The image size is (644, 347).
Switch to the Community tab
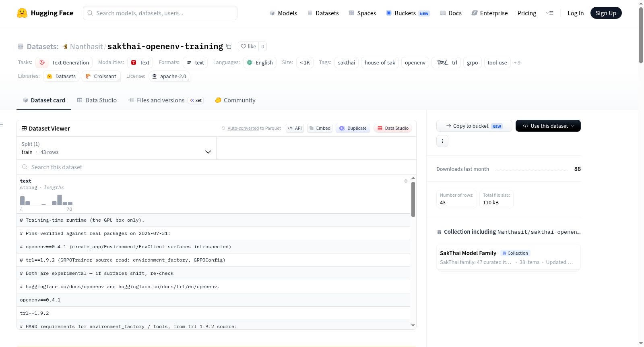[235, 100]
